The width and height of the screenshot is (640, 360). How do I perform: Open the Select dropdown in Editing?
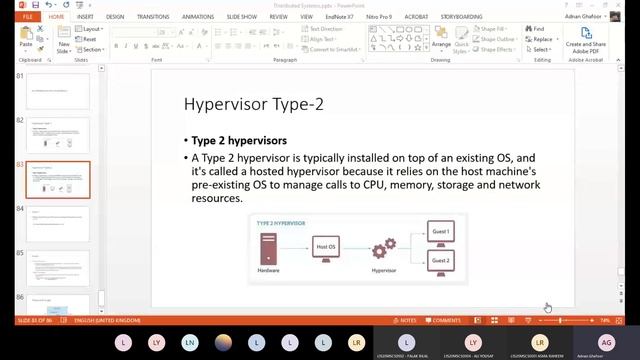pos(539,49)
